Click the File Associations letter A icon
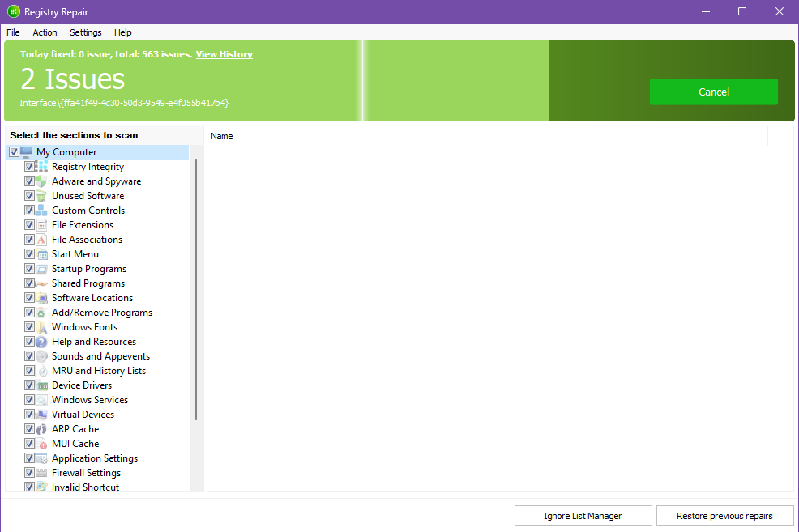The image size is (799, 532). coord(42,240)
